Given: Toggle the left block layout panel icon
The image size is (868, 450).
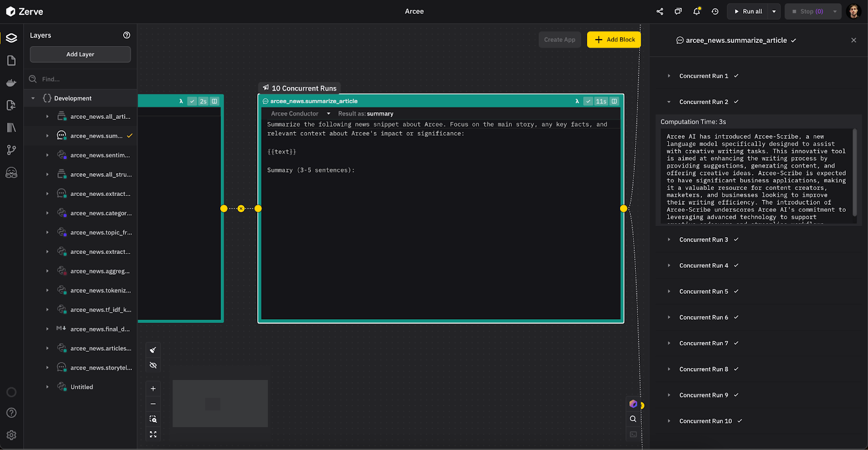Looking at the screenshot, I should (215, 101).
